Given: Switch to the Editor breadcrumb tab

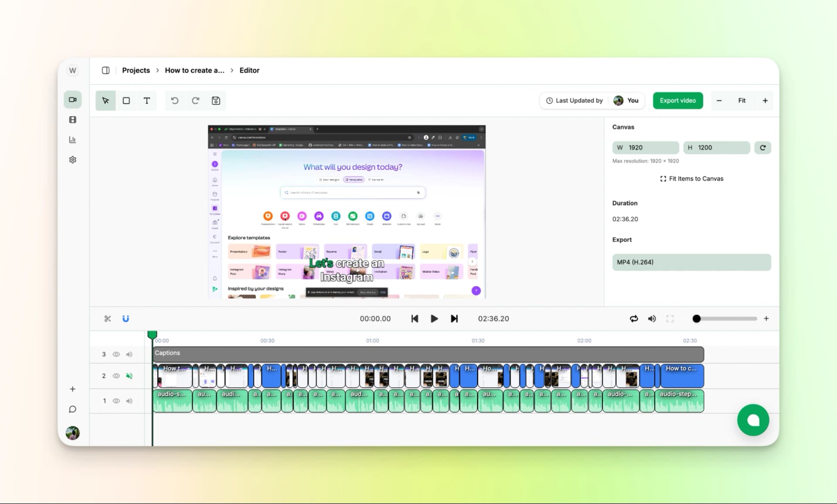Looking at the screenshot, I should (x=249, y=70).
